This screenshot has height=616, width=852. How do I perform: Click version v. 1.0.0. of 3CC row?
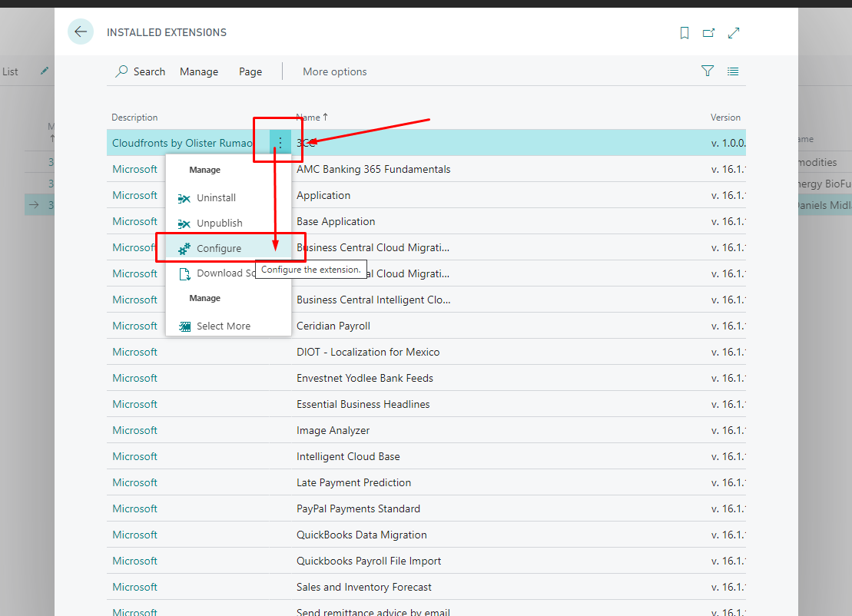click(x=728, y=143)
